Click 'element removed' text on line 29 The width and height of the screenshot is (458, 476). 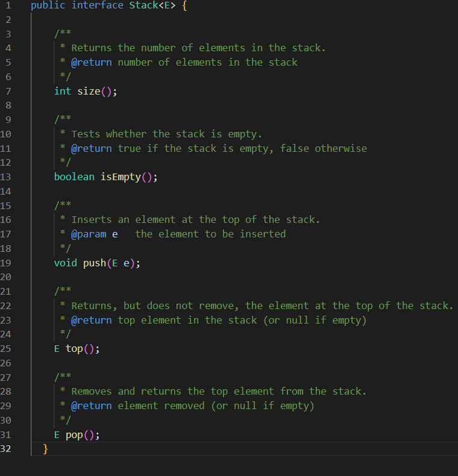pyautogui.click(x=161, y=406)
